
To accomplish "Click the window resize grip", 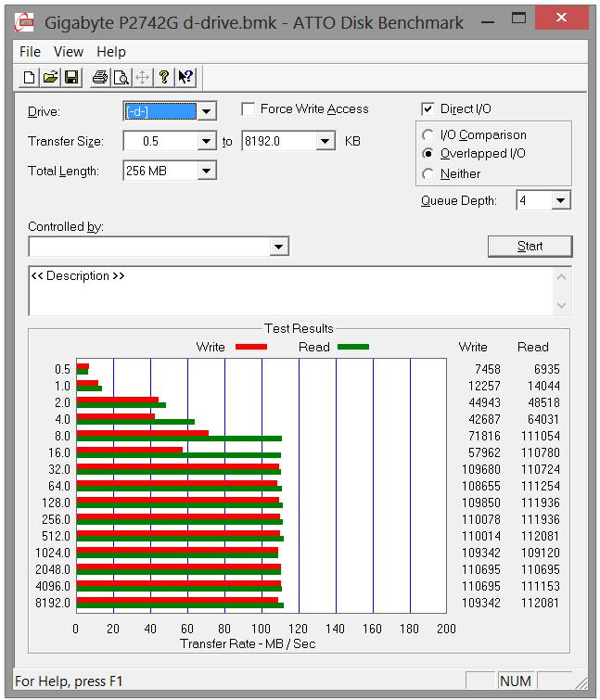I will pyautogui.click(x=581, y=682).
